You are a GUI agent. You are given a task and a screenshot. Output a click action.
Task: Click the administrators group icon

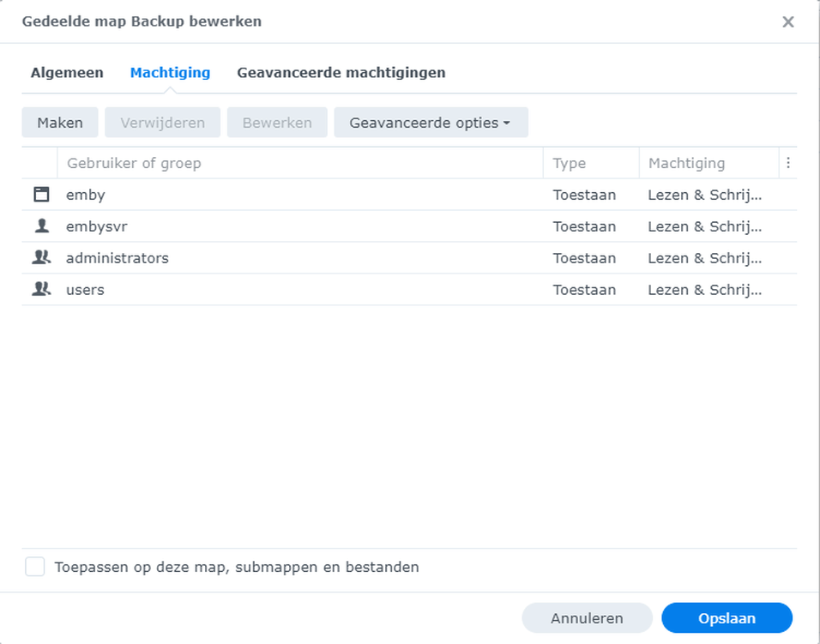click(41, 257)
